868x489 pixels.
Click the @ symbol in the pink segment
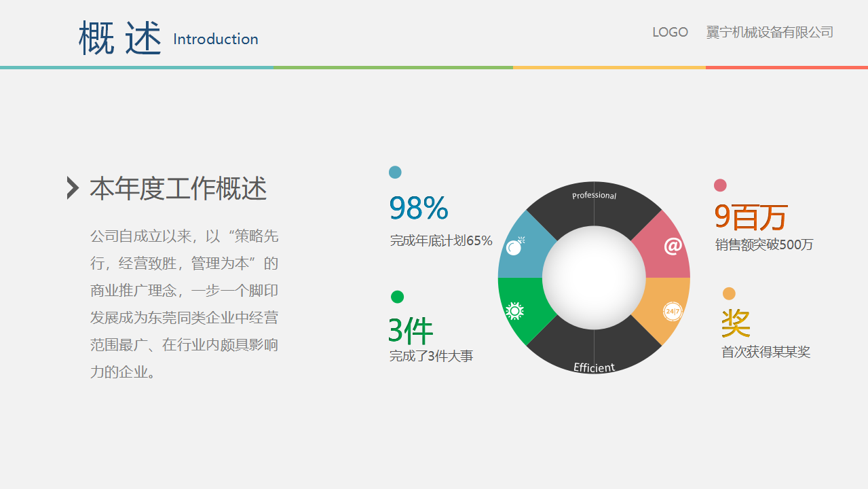673,246
